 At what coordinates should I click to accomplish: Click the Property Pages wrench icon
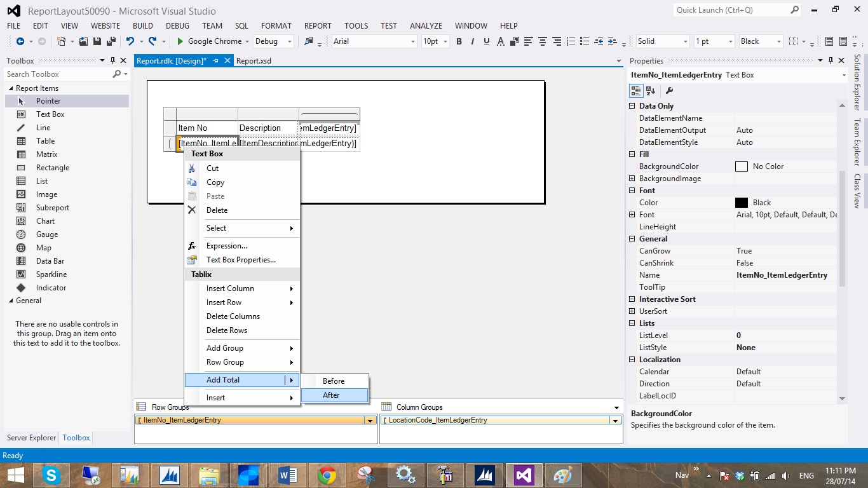[669, 91]
